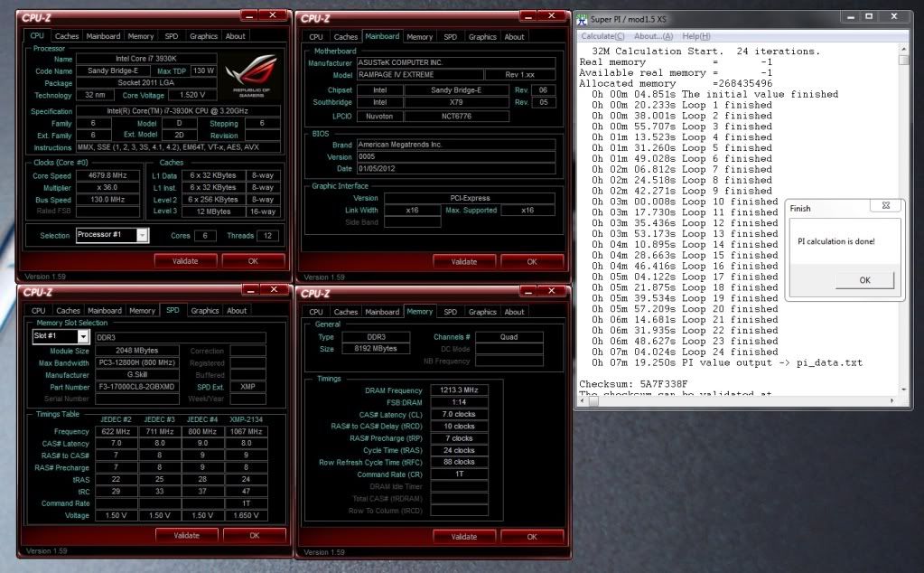Click the processor name Intel Core i7 3930K
The image size is (924, 573).
(145, 59)
